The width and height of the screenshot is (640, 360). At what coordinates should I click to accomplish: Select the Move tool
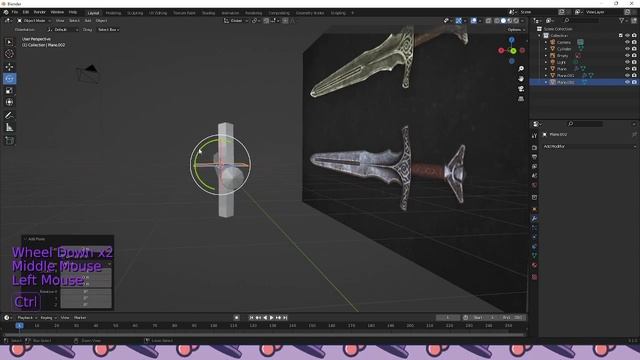[9, 67]
